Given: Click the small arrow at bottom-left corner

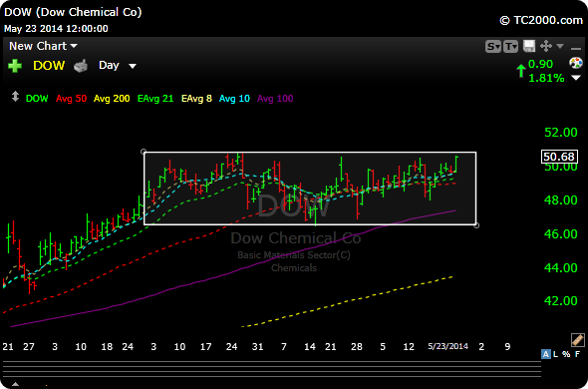Looking at the screenshot, I should pyautogui.click(x=15, y=384).
